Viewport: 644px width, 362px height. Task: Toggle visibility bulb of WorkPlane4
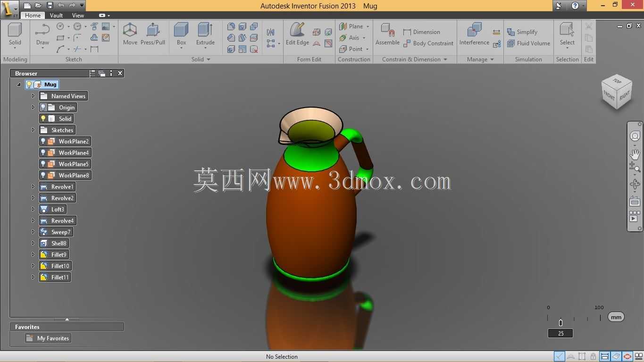click(x=43, y=152)
